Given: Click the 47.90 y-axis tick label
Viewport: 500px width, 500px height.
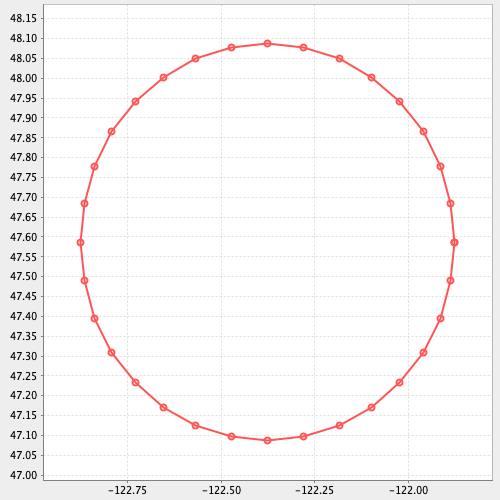Looking at the screenshot, I should tap(23, 118).
